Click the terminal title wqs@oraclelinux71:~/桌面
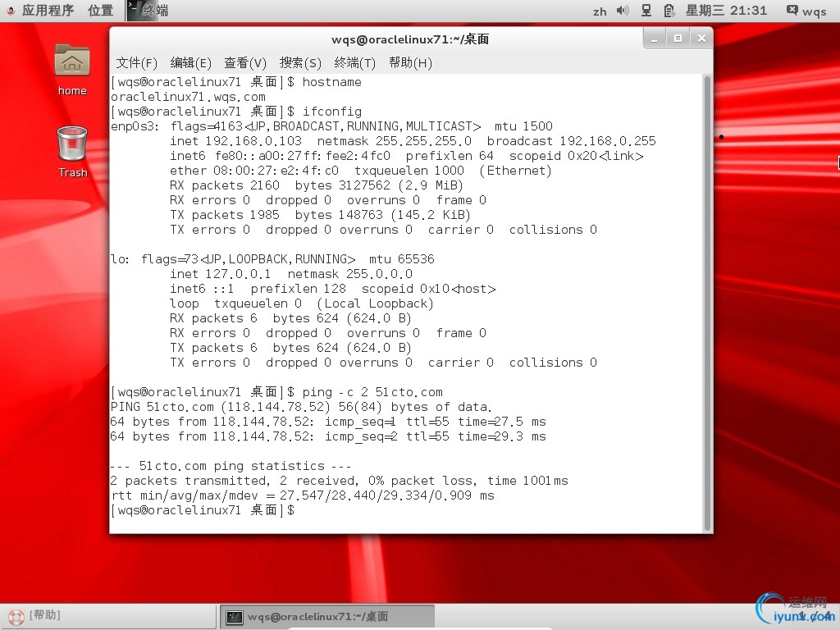840x630 pixels. click(410, 39)
